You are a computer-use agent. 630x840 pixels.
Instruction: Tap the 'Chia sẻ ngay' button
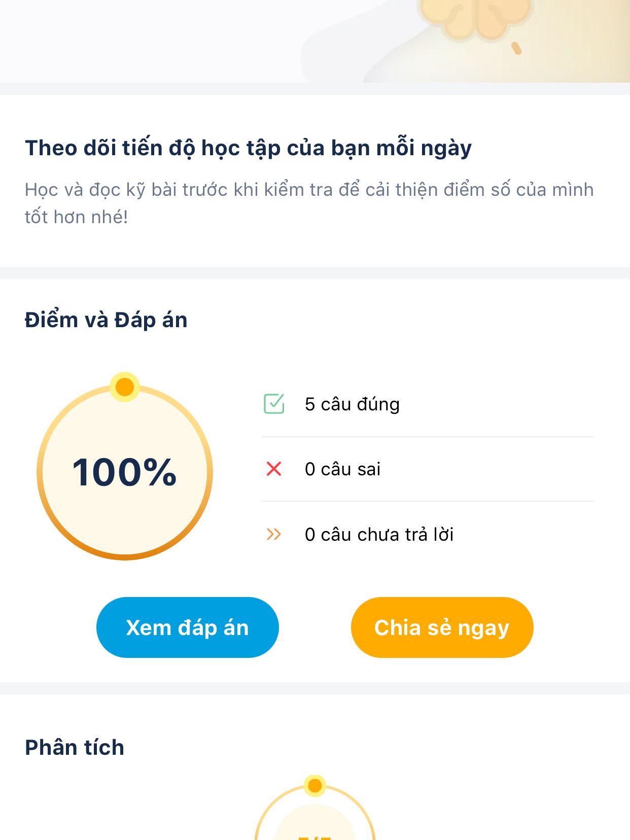coord(442,627)
